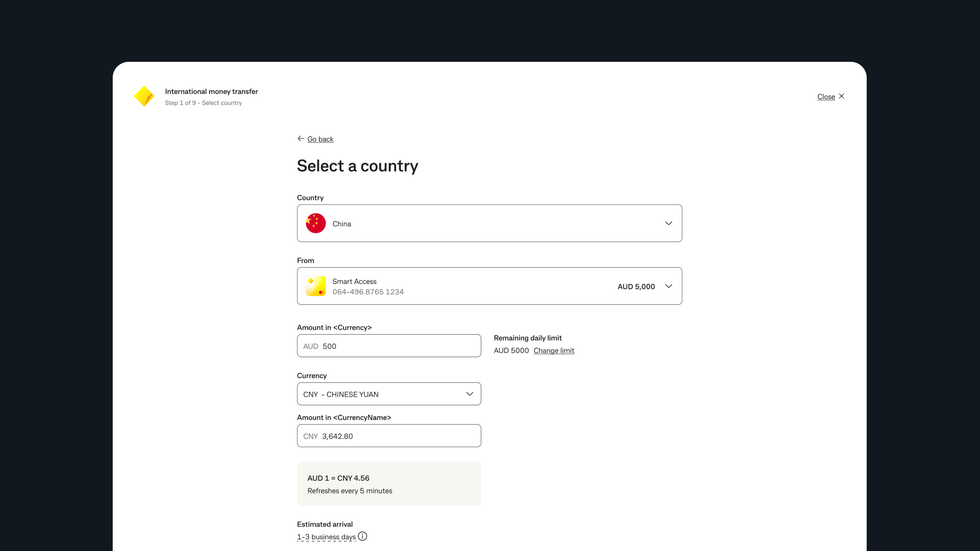Click the China flag icon
Viewport: 980px width, 551px height.
pyautogui.click(x=315, y=223)
